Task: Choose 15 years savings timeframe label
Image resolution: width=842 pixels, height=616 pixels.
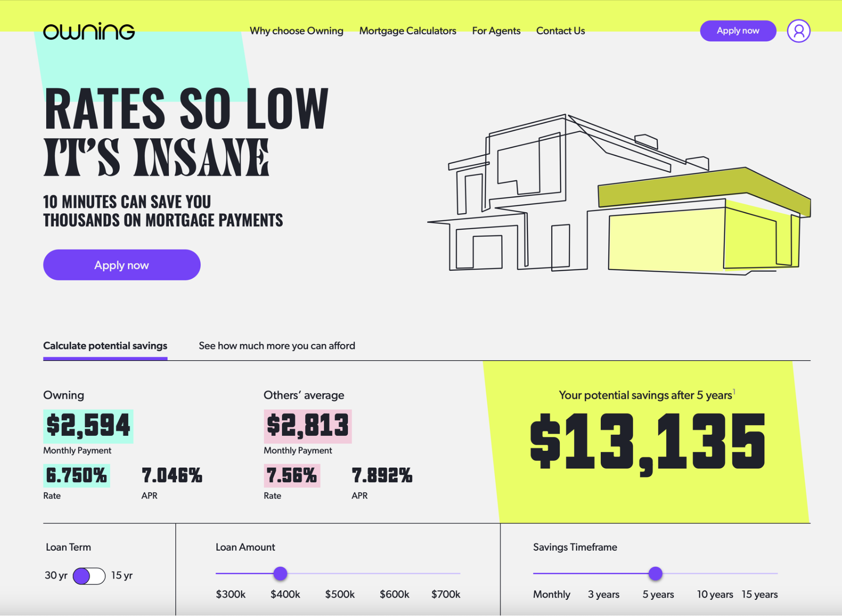Action: click(760, 595)
